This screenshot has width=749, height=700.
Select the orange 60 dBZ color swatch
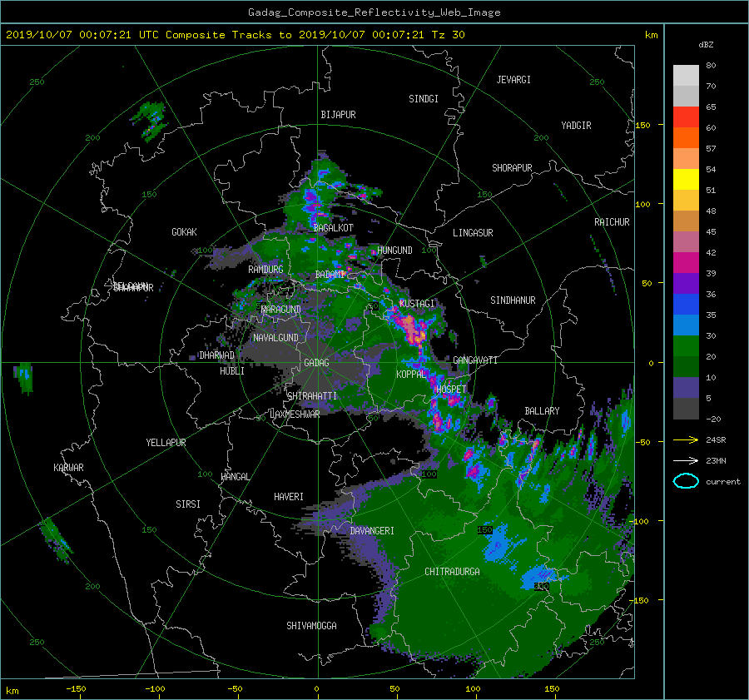686,137
